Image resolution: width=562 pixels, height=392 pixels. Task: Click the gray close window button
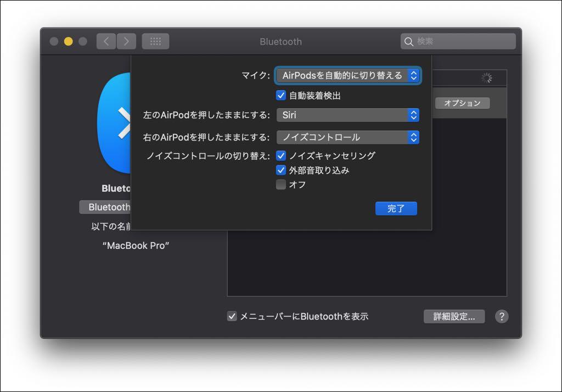pyautogui.click(x=54, y=42)
